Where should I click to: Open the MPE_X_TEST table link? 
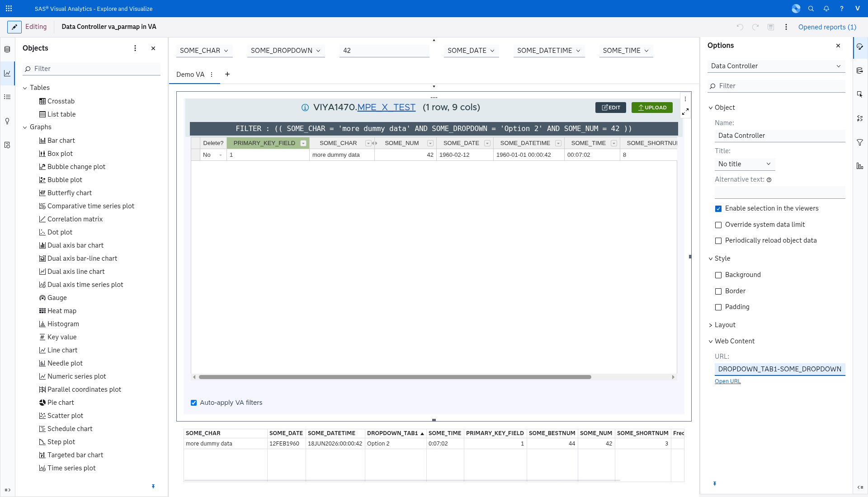[x=387, y=108]
